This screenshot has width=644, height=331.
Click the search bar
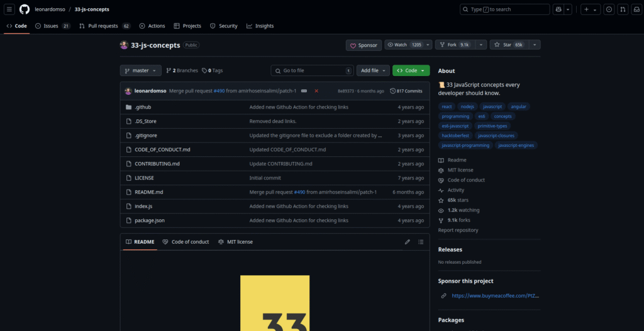(505, 9)
